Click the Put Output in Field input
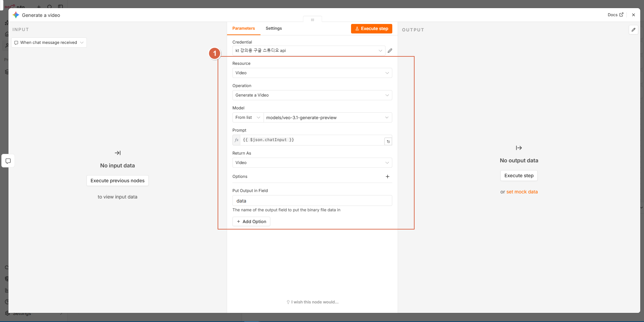 (x=312, y=200)
